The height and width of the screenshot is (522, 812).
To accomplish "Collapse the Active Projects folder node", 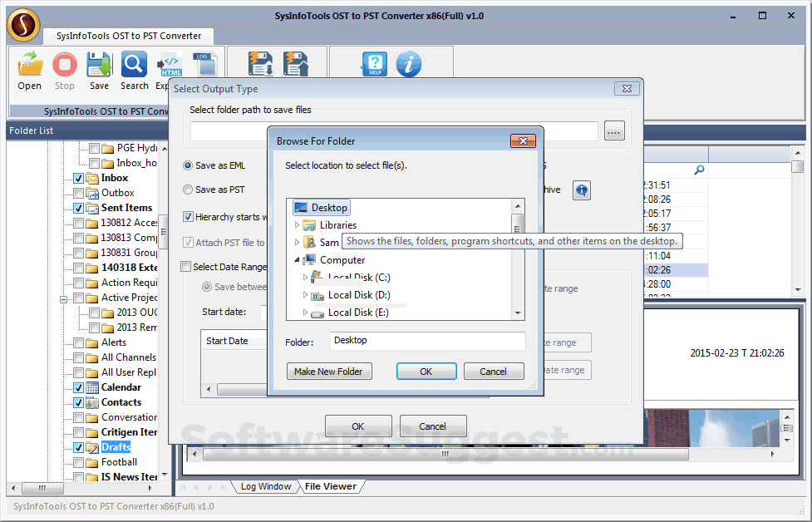I will (63, 298).
